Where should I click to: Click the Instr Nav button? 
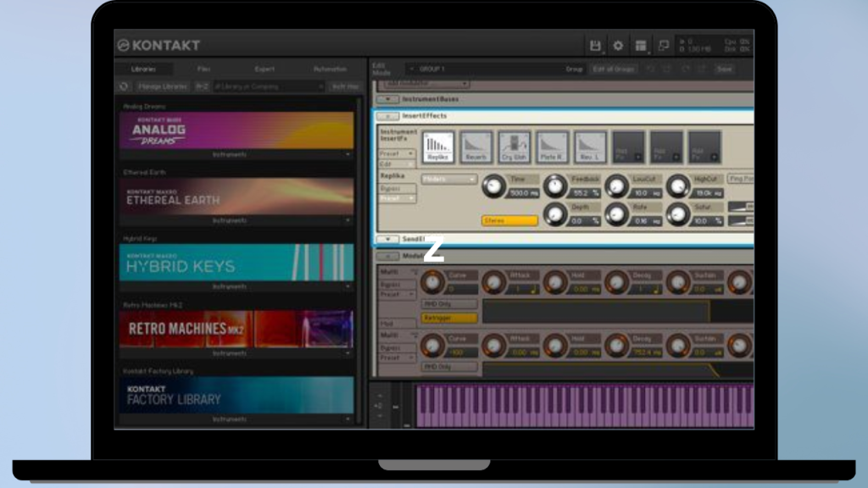(345, 86)
